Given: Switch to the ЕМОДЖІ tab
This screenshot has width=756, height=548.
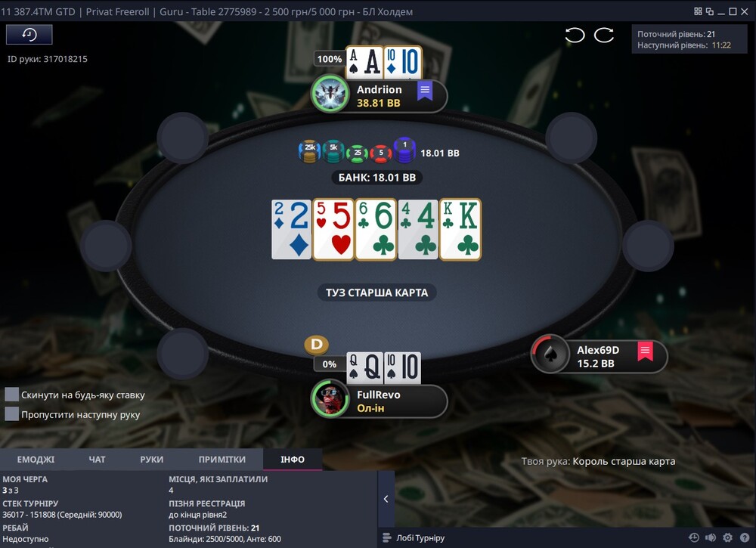Looking at the screenshot, I should tap(36, 460).
